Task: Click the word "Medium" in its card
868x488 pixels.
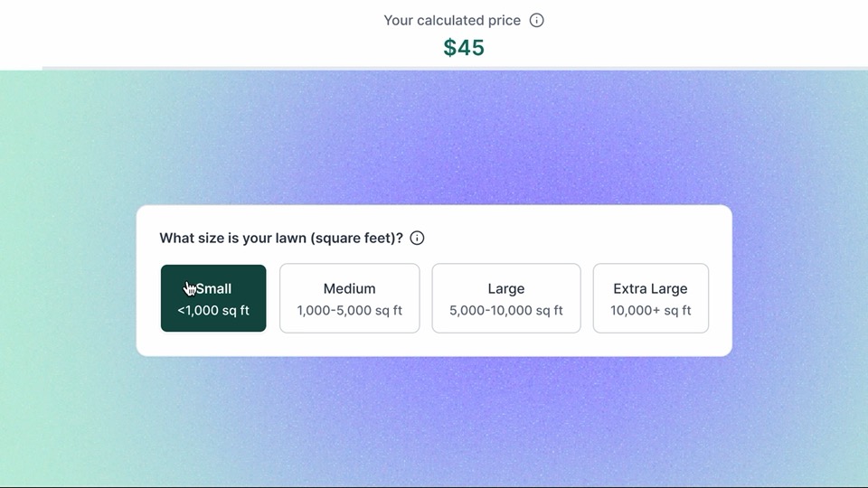Action: 349,289
